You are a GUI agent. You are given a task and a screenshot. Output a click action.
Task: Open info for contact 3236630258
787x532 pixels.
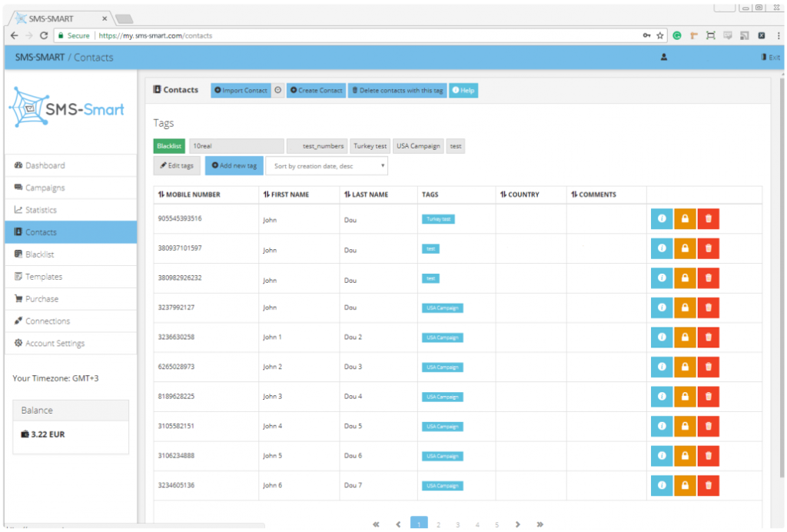[662, 337]
